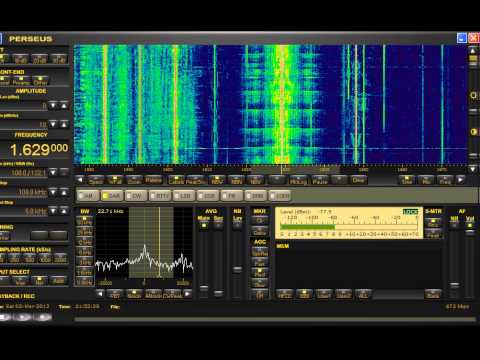Select the User2 memory list
Image resolution: width=480 pixels, height=360 pixels.
click(x=343, y=294)
